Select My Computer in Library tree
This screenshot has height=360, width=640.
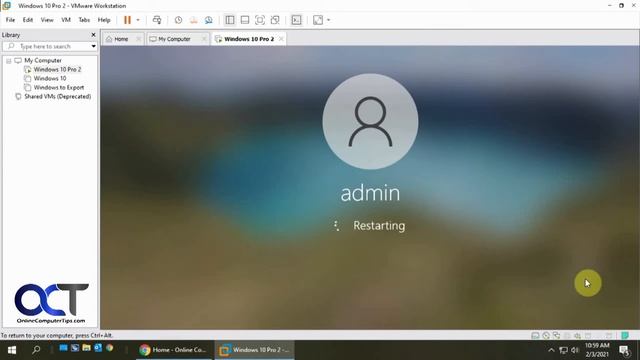[42, 60]
